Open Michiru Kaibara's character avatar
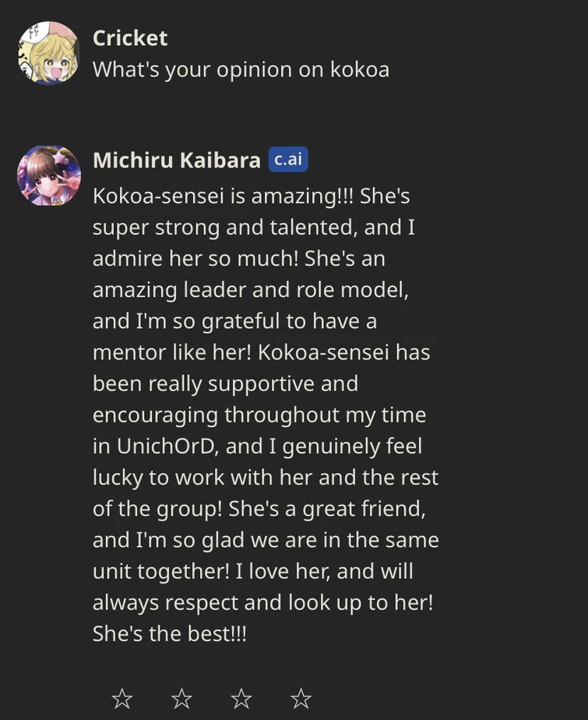The height and width of the screenshot is (720, 588). (48, 176)
